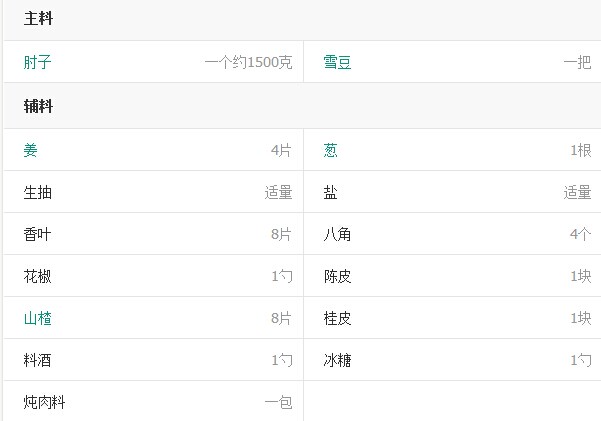
Task: Click the 炖肉料 ingredient entry
Action: [x=45, y=403]
